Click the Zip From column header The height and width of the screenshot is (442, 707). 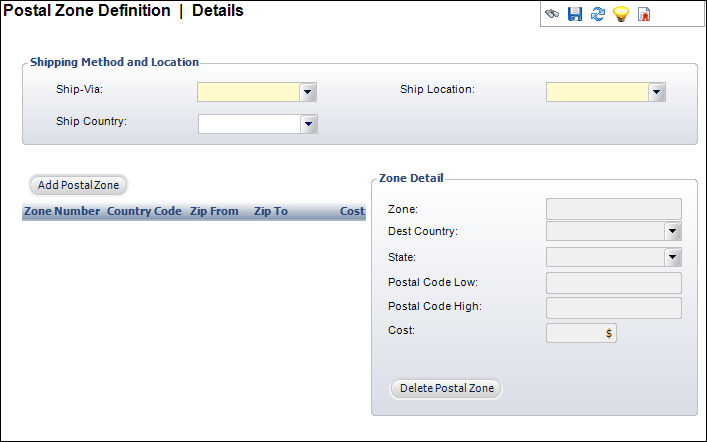coord(214,212)
